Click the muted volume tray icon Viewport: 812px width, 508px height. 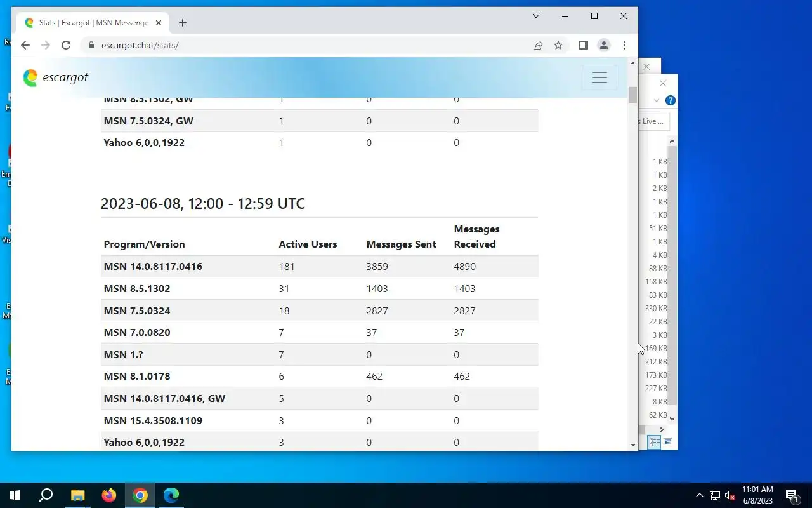(730, 496)
